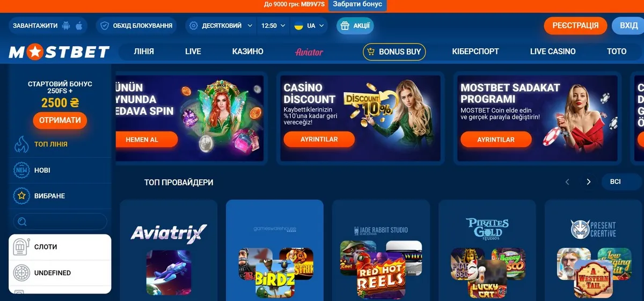Click the Реєстрація button
Screen dimensions: 644x301
tap(576, 26)
